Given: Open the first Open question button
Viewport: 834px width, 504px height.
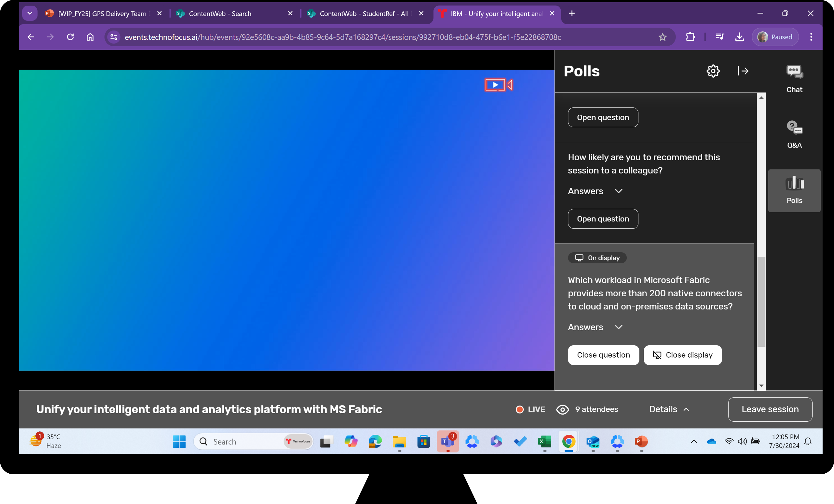Looking at the screenshot, I should pos(603,118).
